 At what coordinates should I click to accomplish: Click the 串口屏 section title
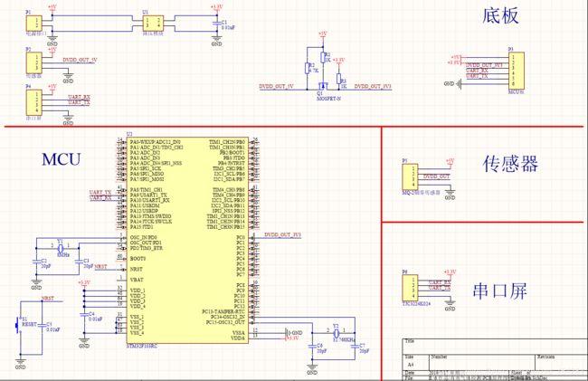[500, 291]
